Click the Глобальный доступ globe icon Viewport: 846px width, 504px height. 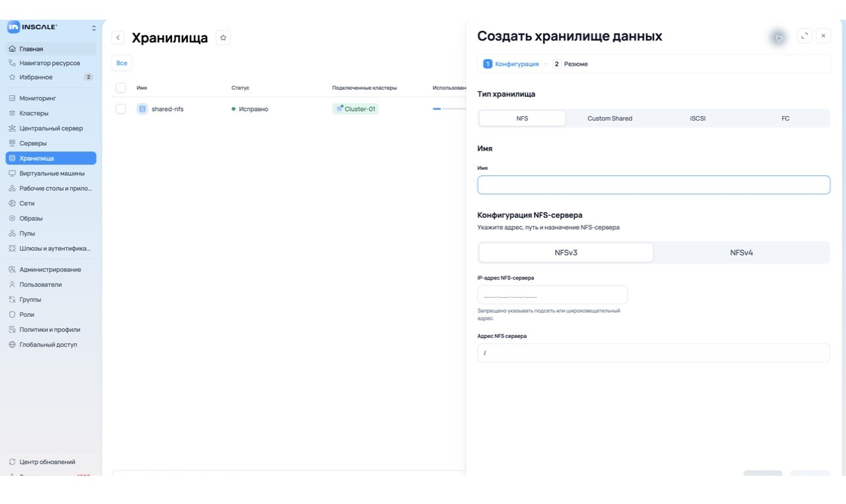12,345
